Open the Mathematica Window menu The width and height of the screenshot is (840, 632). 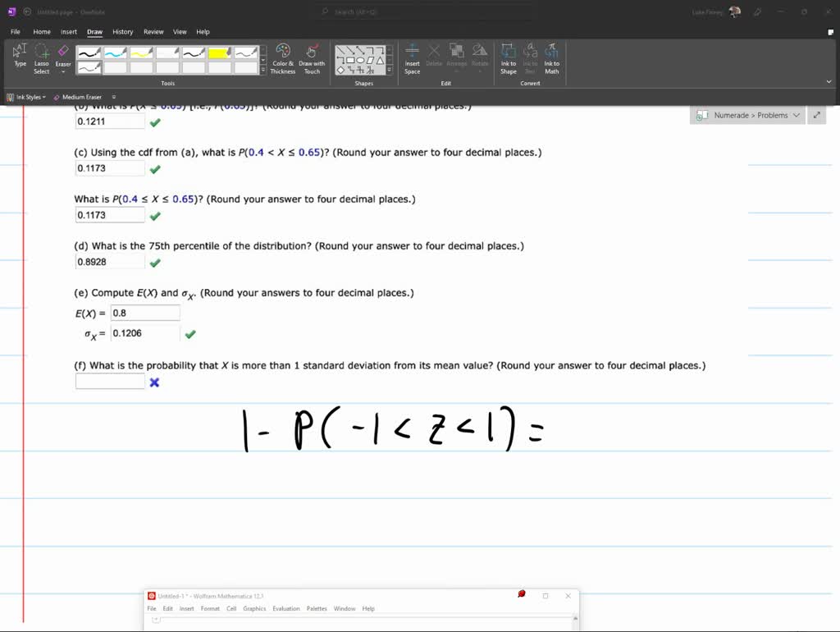[x=345, y=608]
